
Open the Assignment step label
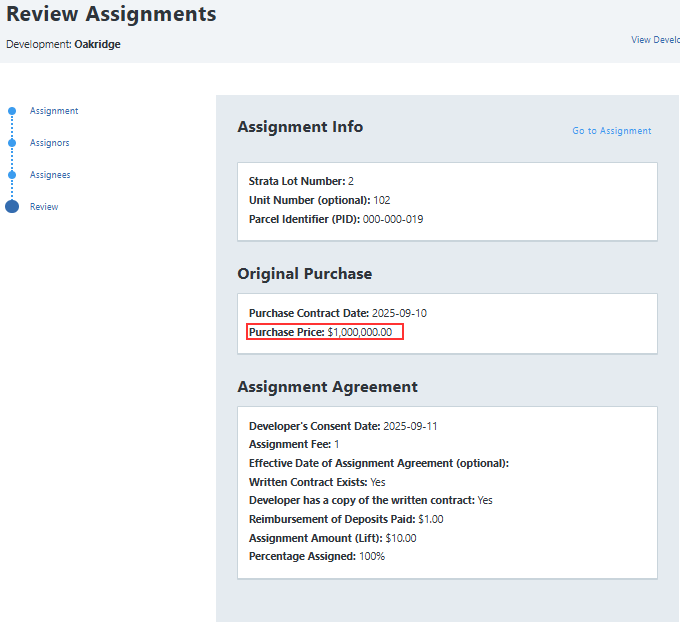[x=54, y=111]
